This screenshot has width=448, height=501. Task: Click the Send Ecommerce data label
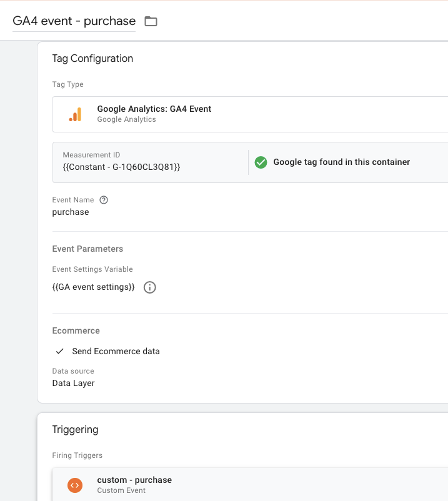click(116, 351)
